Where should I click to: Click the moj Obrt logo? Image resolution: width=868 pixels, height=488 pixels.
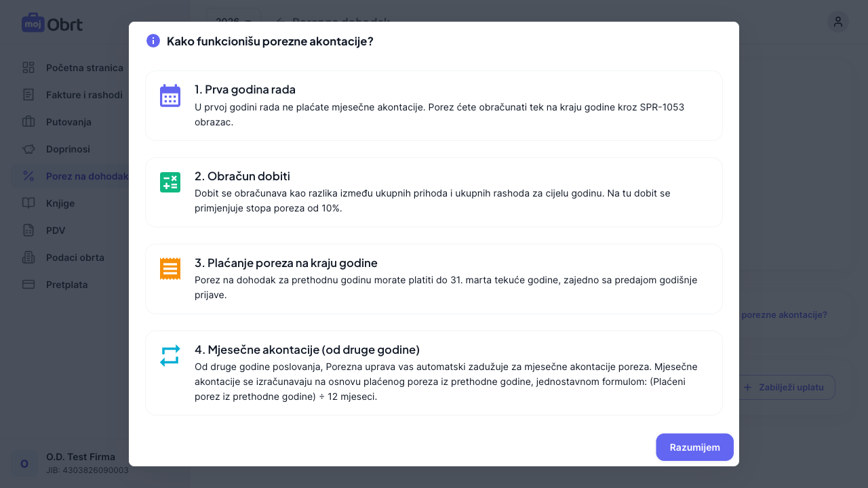click(x=52, y=22)
